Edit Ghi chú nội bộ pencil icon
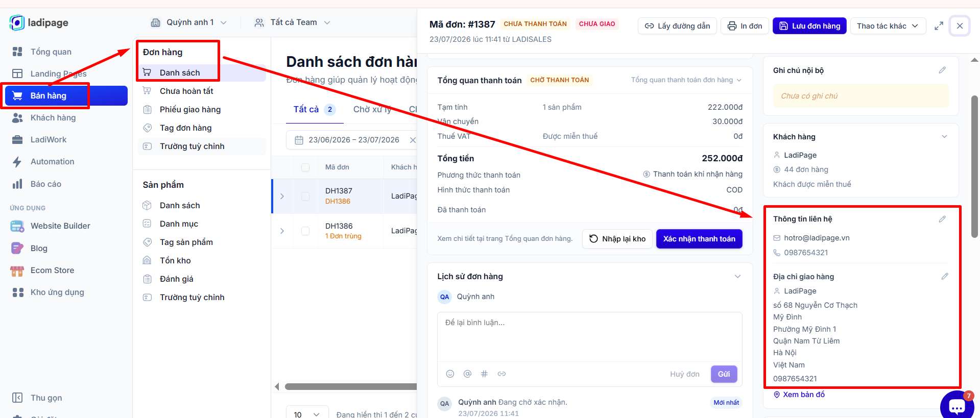Screen dimensions: 980x418 pyautogui.click(x=942, y=70)
